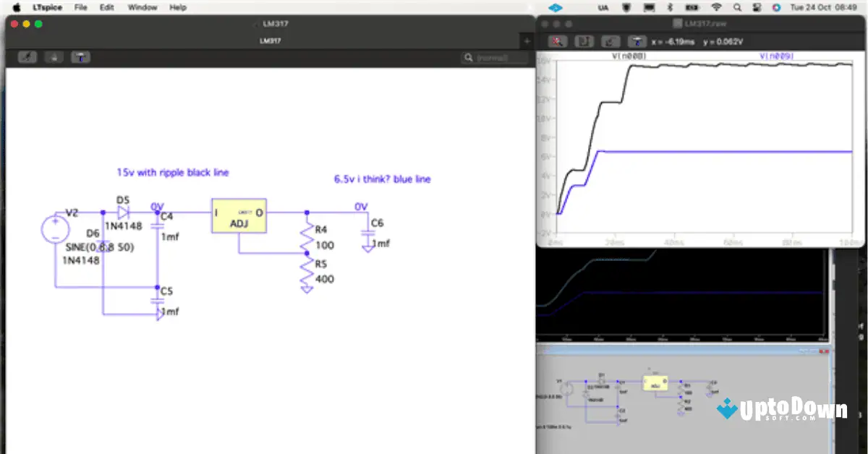This screenshot has width=868, height=454.
Task: Click the Run simulation toolbar icon
Action: (27, 57)
